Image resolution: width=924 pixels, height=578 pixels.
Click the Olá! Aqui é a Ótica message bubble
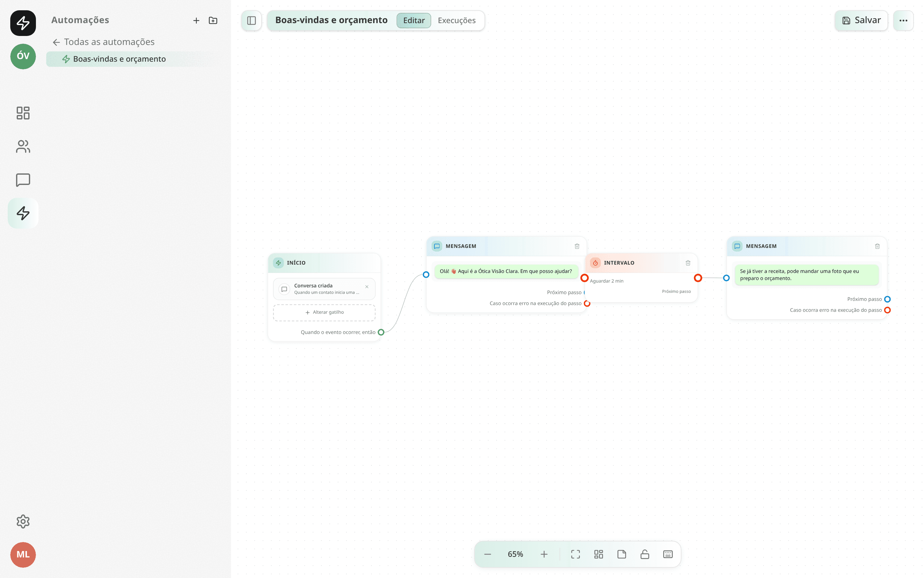pyautogui.click(x=506, y=271)
